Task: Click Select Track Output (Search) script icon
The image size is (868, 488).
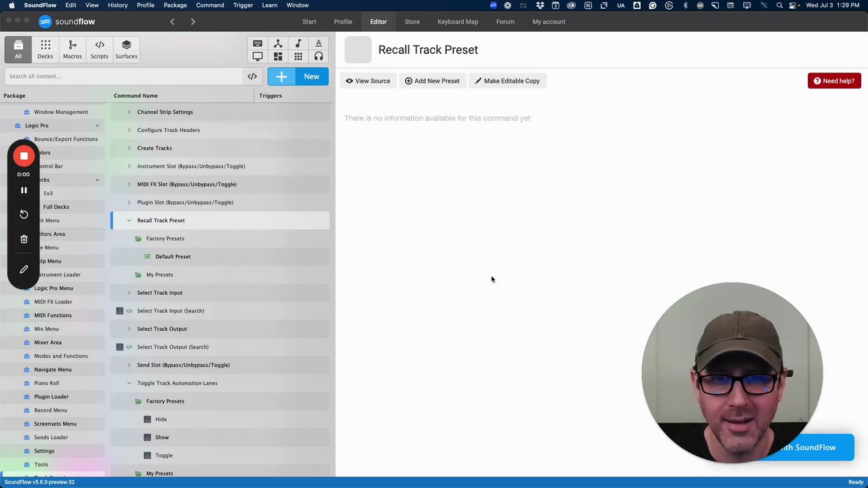Action: [129, 347]
